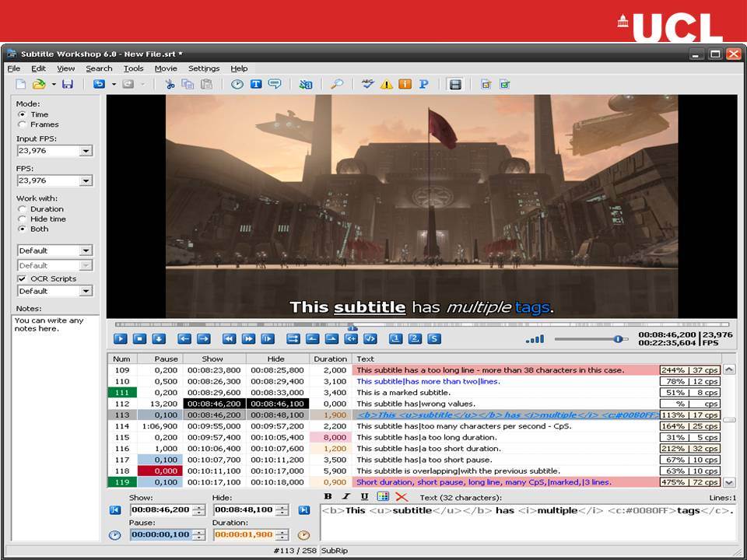Open search with magnifying glass icon
Screen dimensions: 747x560
click(337, 85)
